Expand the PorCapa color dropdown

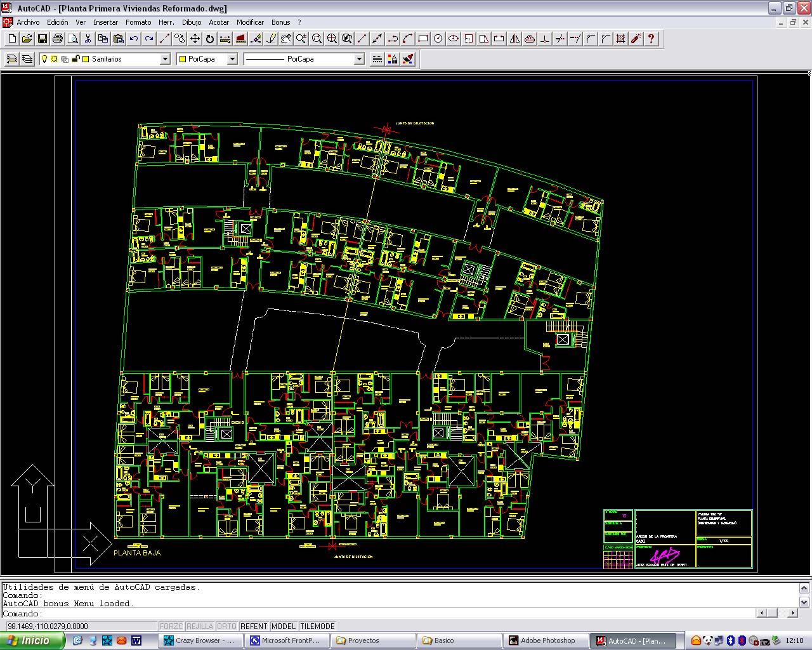pos(232,59)
